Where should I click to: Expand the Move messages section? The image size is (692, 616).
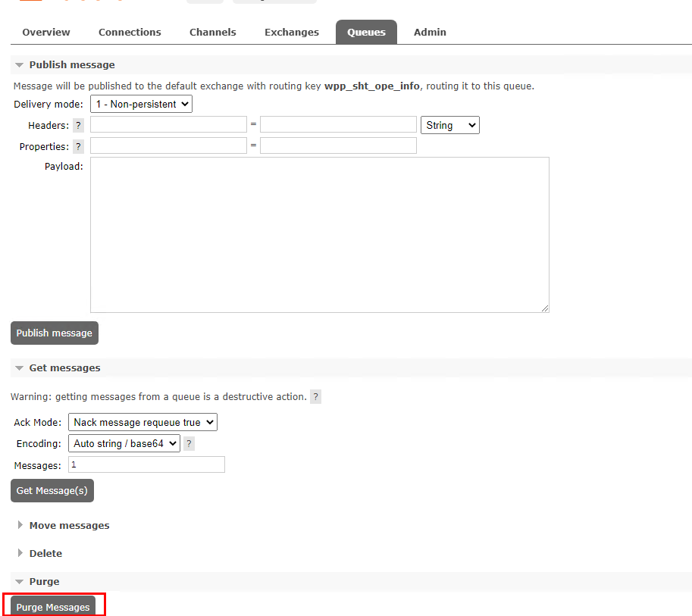[x=20, y=525]
